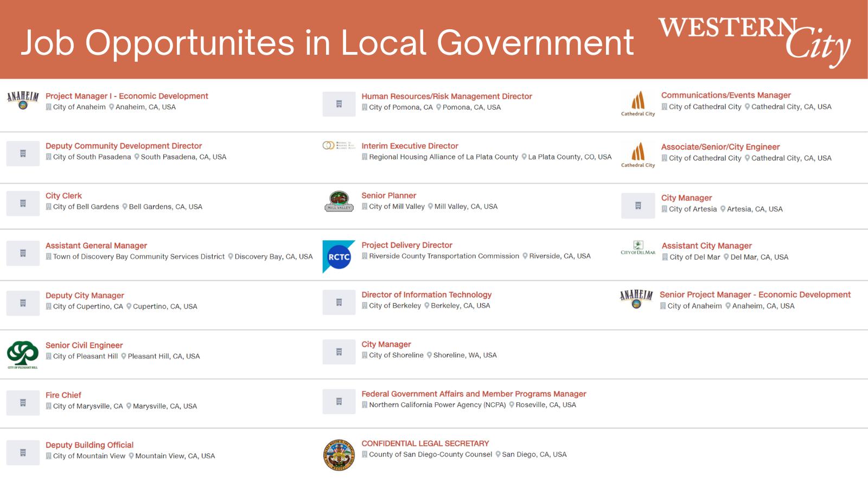Click 'City of Mountain View' employer text
This screenshot has height=488, width=868.
pos(89,456)
